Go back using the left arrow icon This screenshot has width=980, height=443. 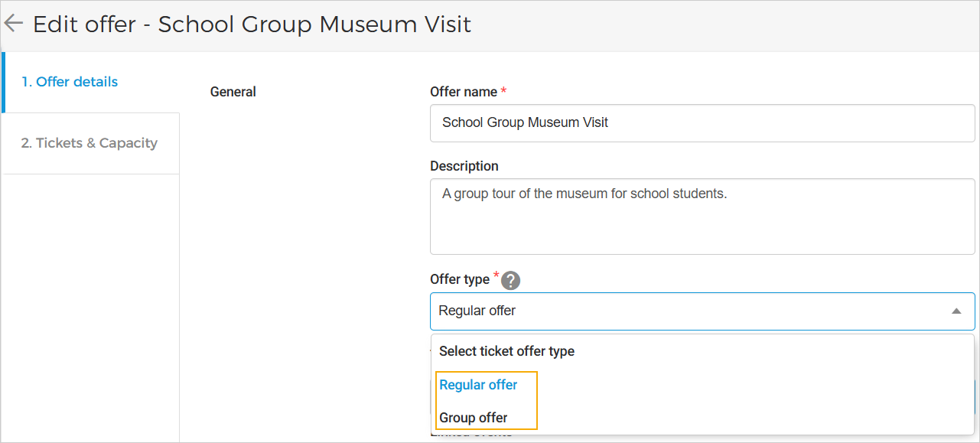[x=14, y=23]
